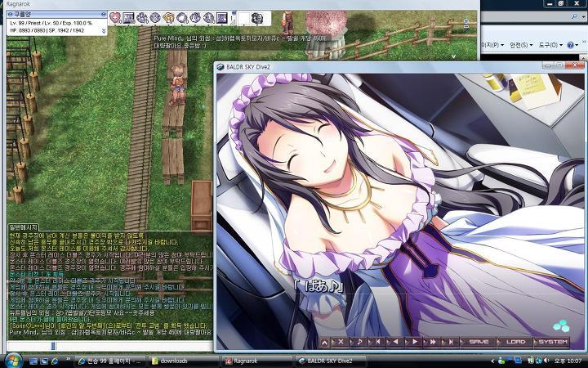Switch to downloads folder taskbar button
This screenshot has width=588, height=368.
(183, 361)
